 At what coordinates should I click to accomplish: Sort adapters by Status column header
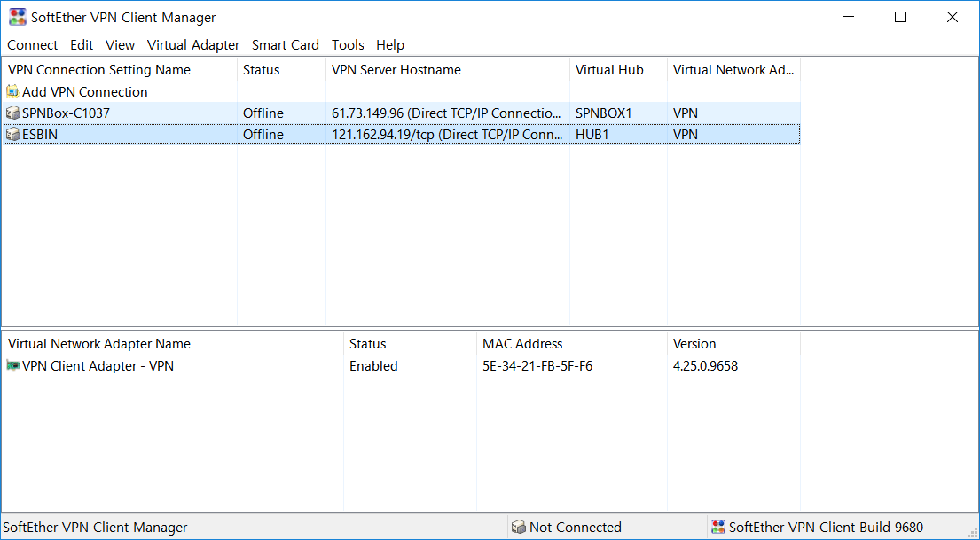point(411,344)
